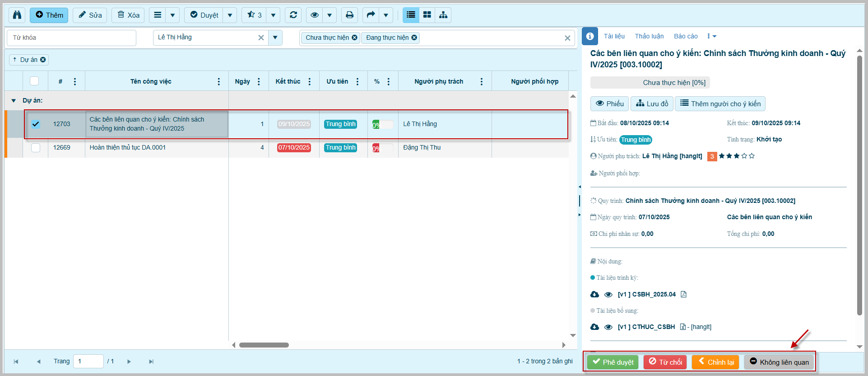Switch to hierarchy tree view icon
Screen dimensions: 868x376
[443, 15]
